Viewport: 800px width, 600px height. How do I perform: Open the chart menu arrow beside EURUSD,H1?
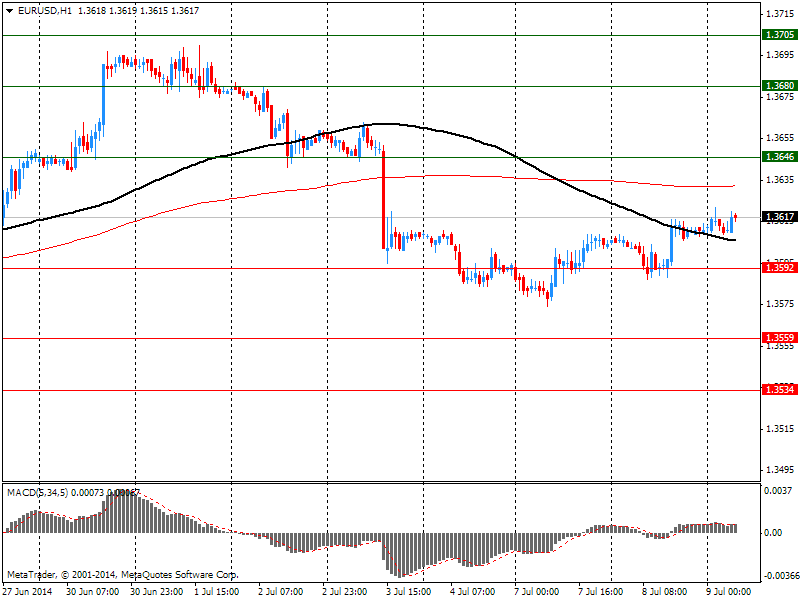pyautogui.click(x=10, y=11)
